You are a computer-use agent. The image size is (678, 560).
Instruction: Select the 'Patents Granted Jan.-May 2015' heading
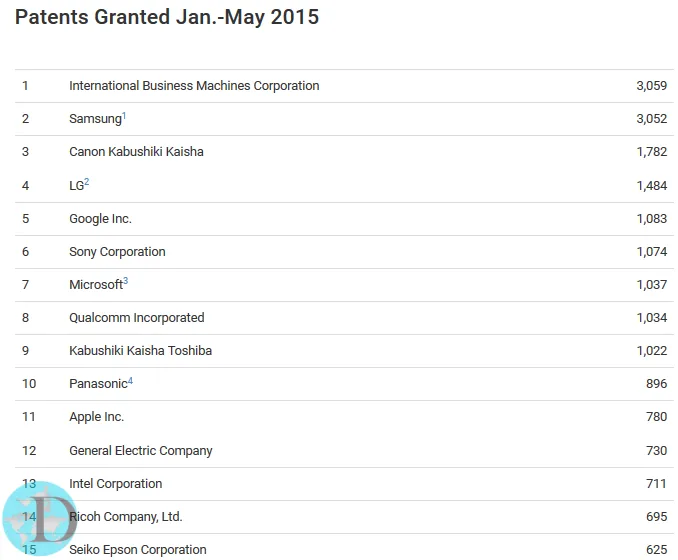pos(167,17)
